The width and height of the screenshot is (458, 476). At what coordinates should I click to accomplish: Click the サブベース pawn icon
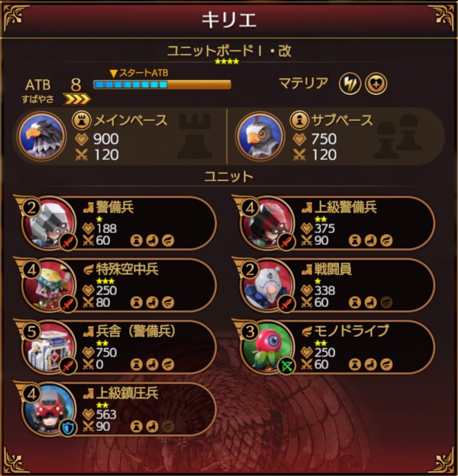299,119
